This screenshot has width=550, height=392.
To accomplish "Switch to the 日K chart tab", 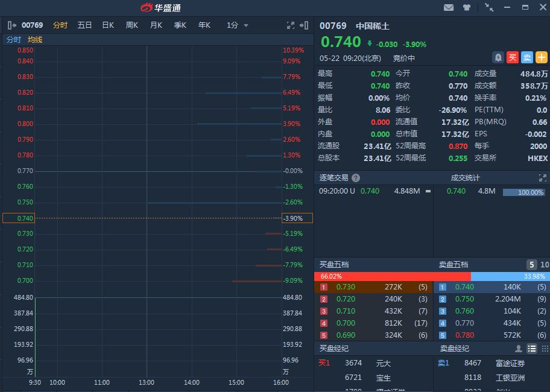I will click(108, 25).
